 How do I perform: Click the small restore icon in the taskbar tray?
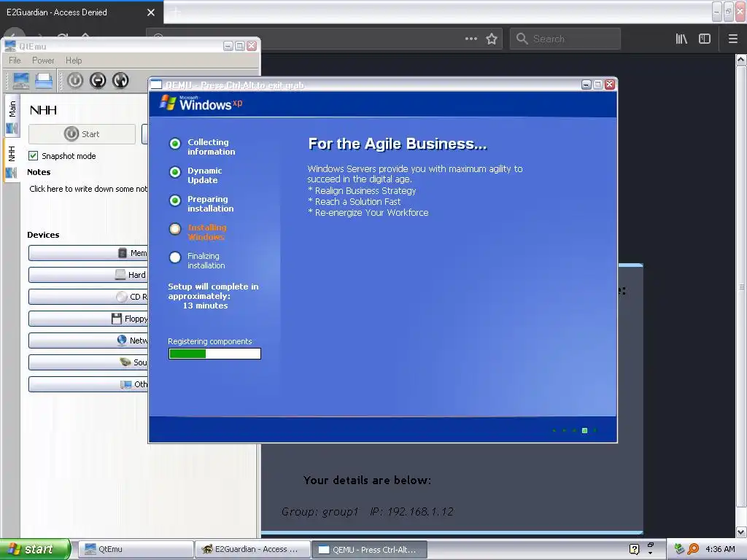click(650, 545)
